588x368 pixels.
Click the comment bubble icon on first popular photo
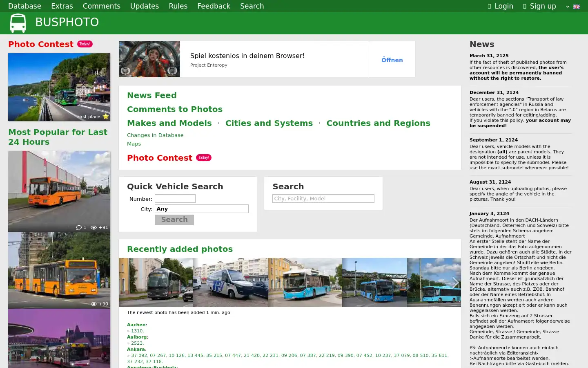79,227
